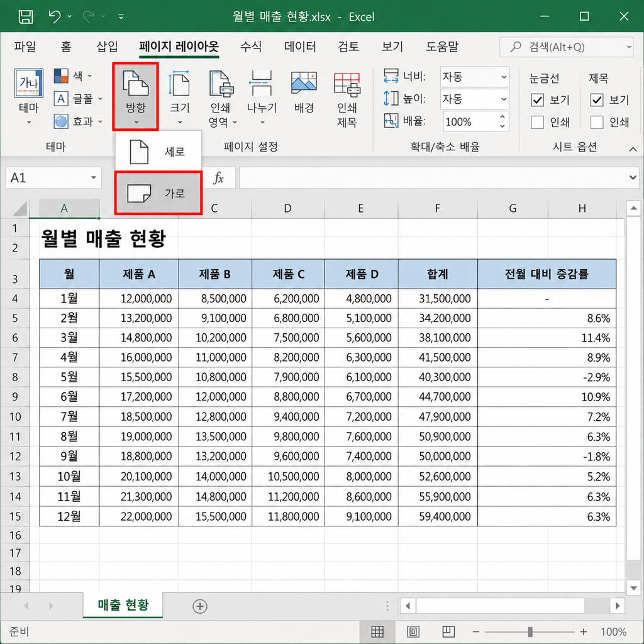This screenshot has height=644, width=644.
Task: Switch to the 수식 (Formulas) tab
Action: [x=250, y=47]
